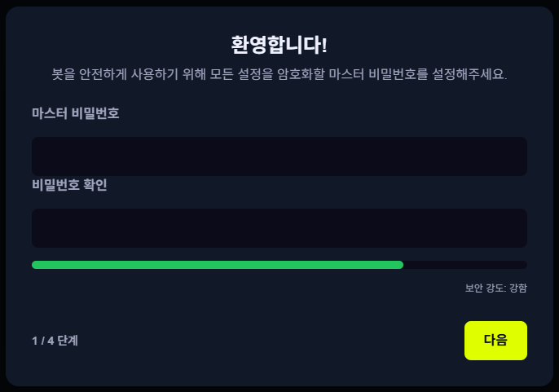Click the 1 / 4 단계 step indicator

point(55,341)
